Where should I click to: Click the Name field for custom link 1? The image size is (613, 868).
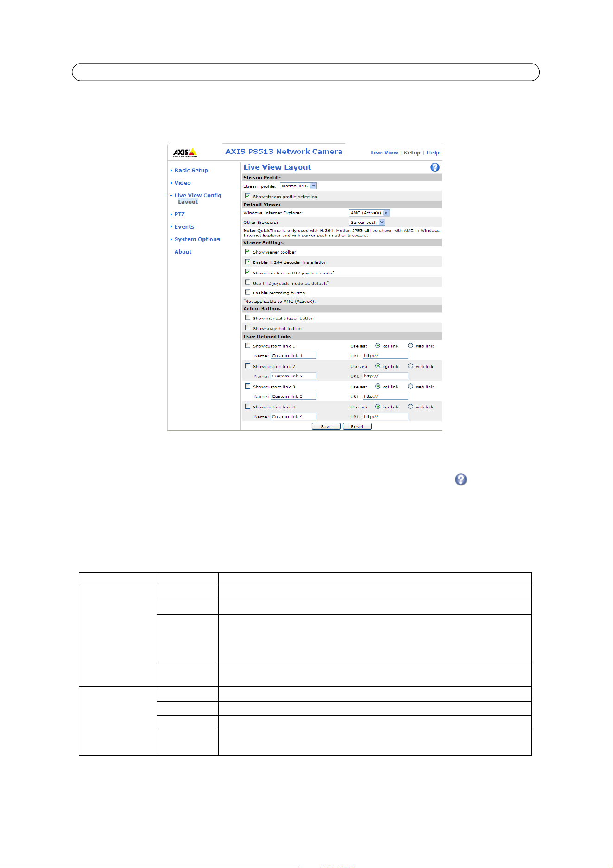293,356
